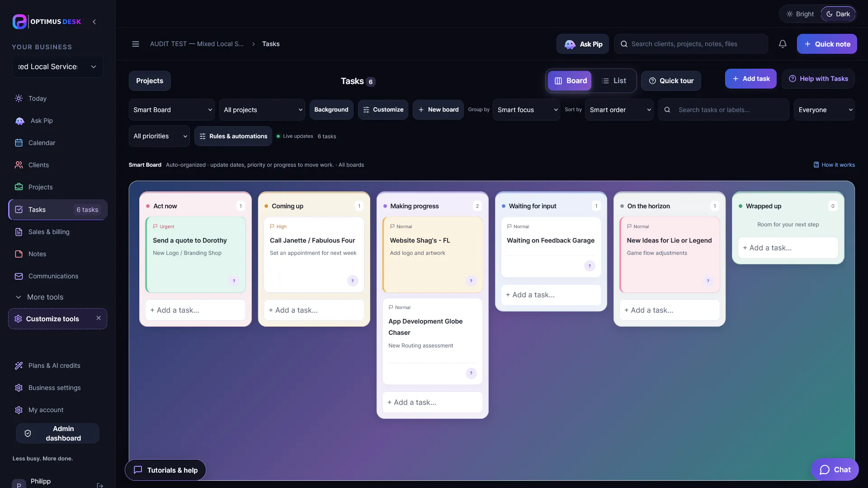Click the sign-out icon next to Philipp
Image resolution: width=868 pixels, height=488 pixels.
coord(100,485)
